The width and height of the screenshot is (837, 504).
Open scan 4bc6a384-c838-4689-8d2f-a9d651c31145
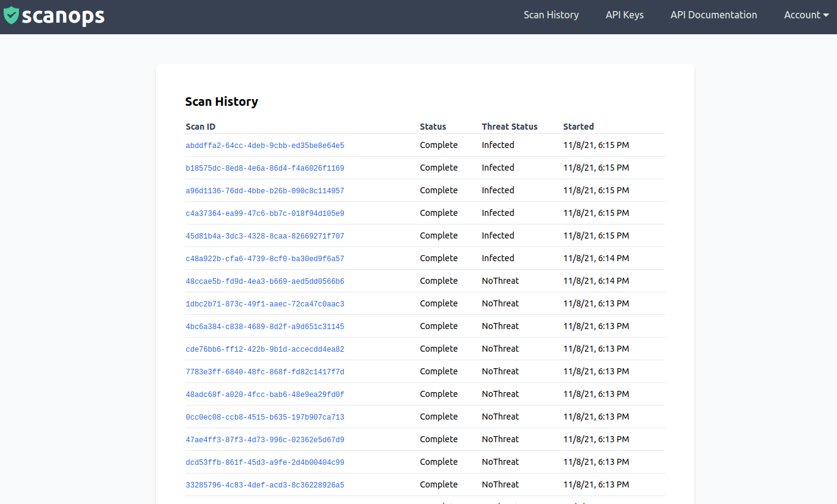265,327
